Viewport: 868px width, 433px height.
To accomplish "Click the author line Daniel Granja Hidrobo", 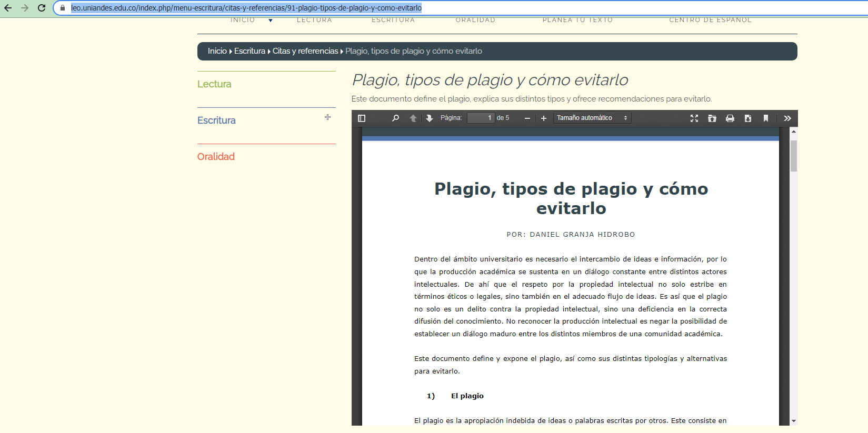I will pos(571,235).
